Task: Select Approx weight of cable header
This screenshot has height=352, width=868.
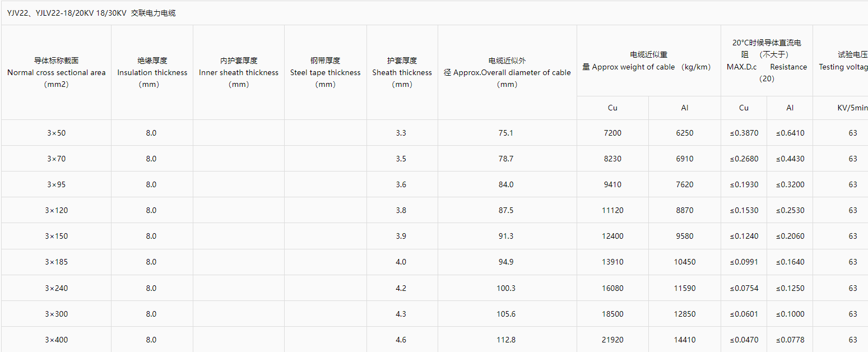Action: (x=649, y=61)
